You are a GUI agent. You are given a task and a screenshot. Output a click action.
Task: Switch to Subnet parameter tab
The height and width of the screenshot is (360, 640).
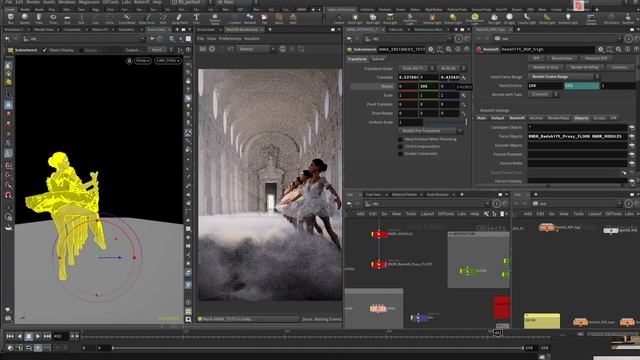tap(378, 59)
